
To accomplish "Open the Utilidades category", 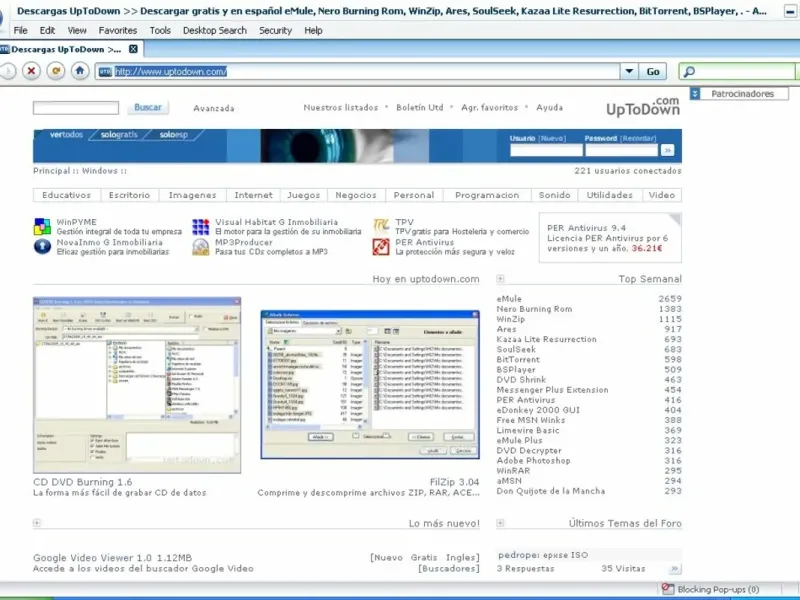I will [610, 195].
